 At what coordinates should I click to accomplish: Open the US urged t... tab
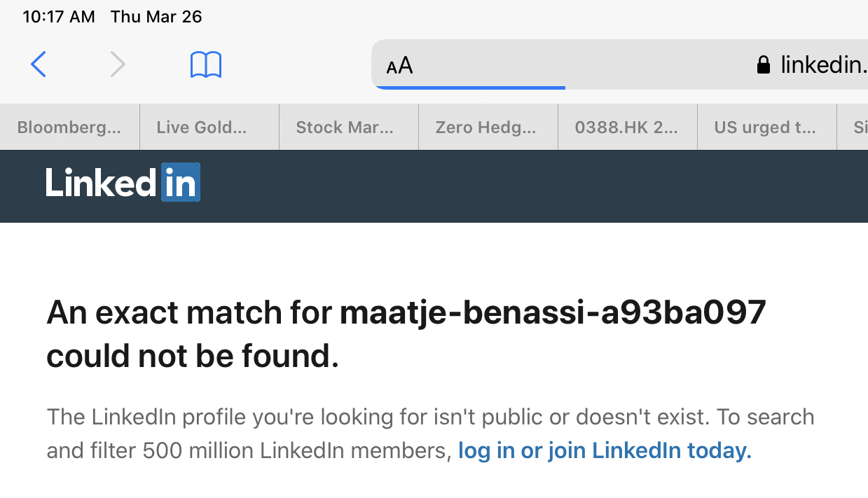click(x=764, y=127)
